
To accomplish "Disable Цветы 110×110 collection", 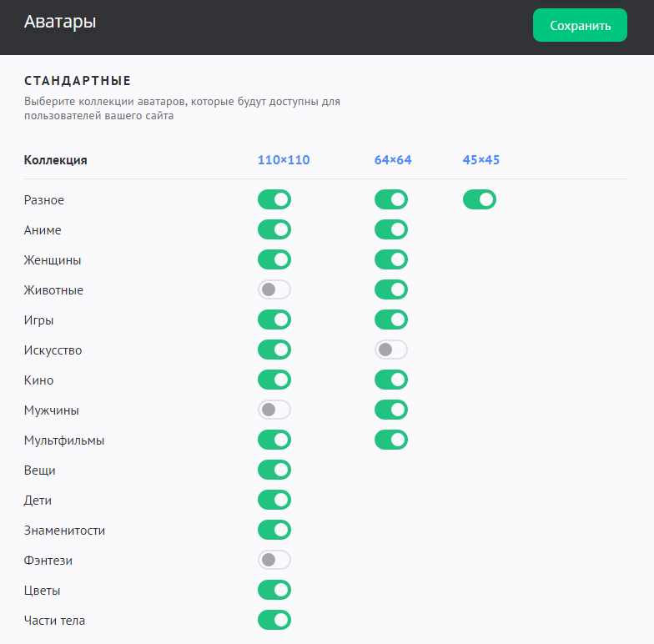I will click(274, 591).
